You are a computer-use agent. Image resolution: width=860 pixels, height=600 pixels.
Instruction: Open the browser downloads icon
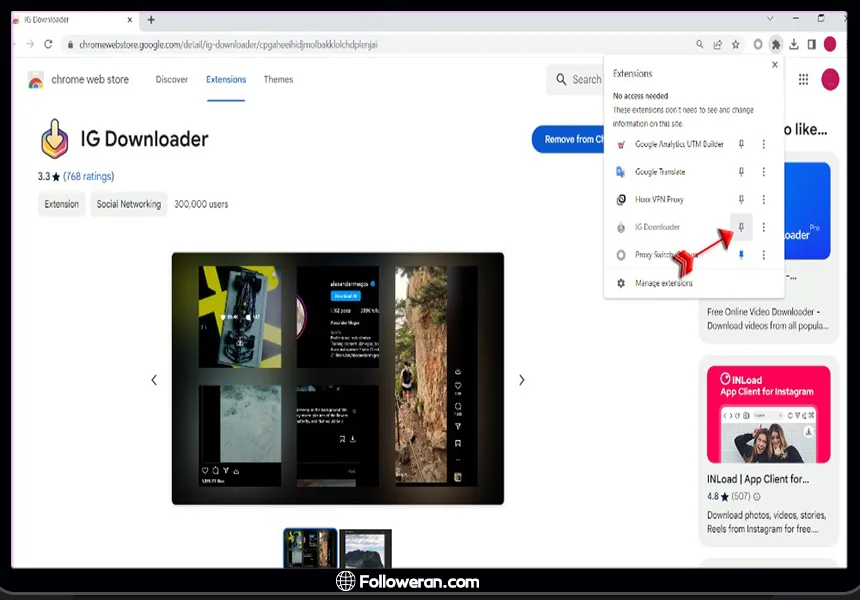(793, 44)
